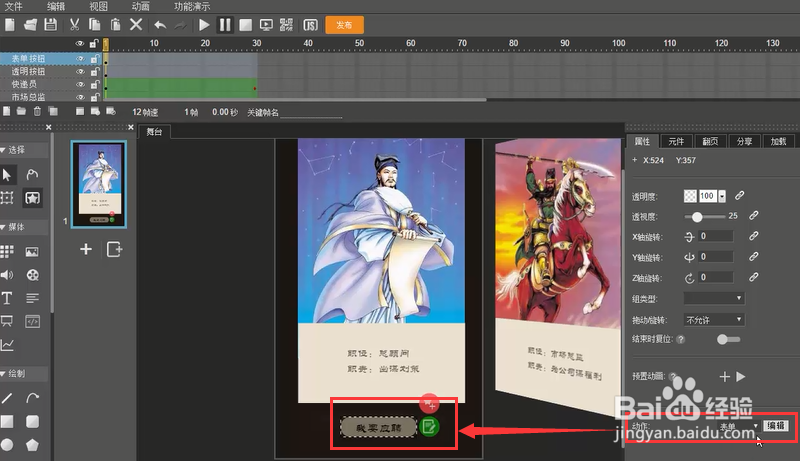
Task: Open the 视图 menu
Action: [98, 6]
